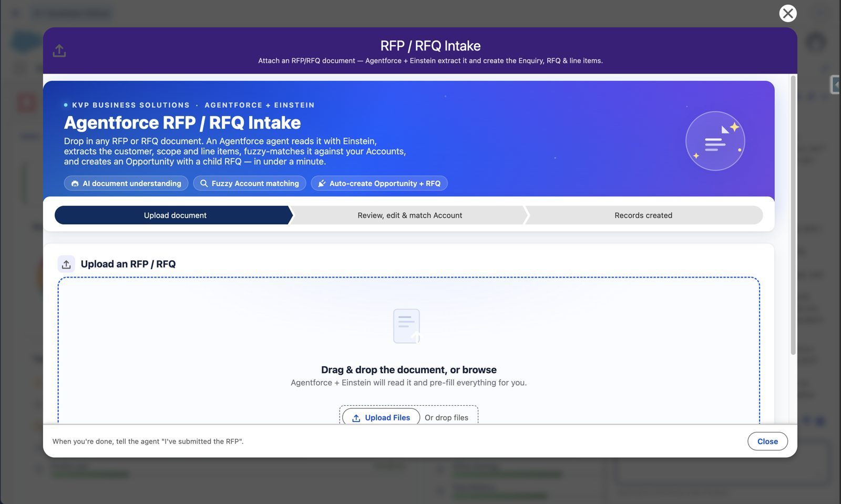Click the modal's vertical scrollbar

click(x=793, y=215)
